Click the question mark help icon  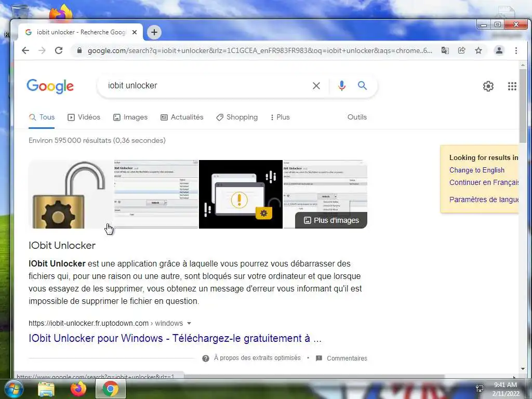click(x=206, y=358)
